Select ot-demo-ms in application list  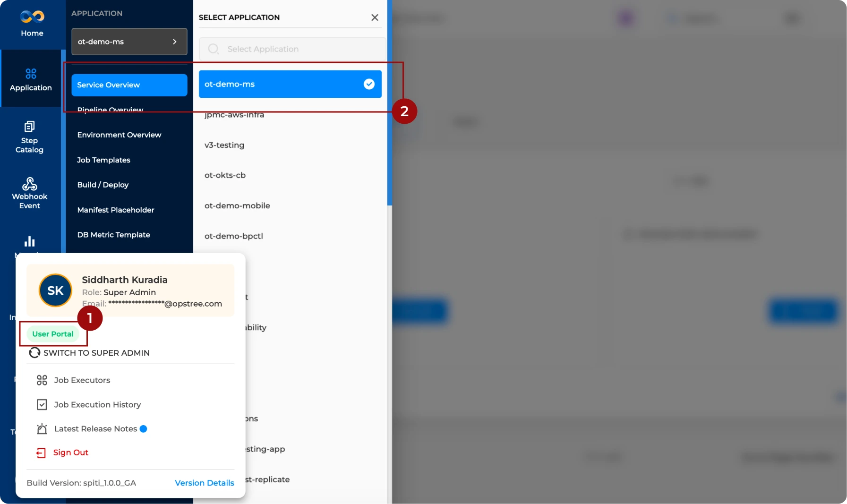click(290, 84)
